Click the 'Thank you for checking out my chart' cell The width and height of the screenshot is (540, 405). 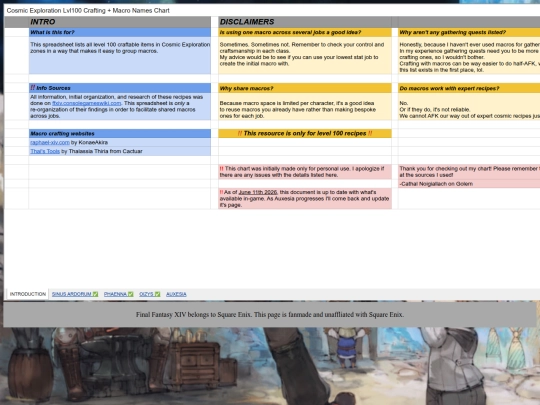(x=469, y=172)
